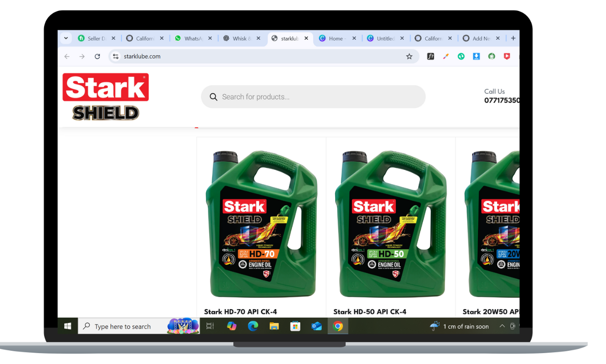
Task: Click the Search for products field
Action: 313,97
